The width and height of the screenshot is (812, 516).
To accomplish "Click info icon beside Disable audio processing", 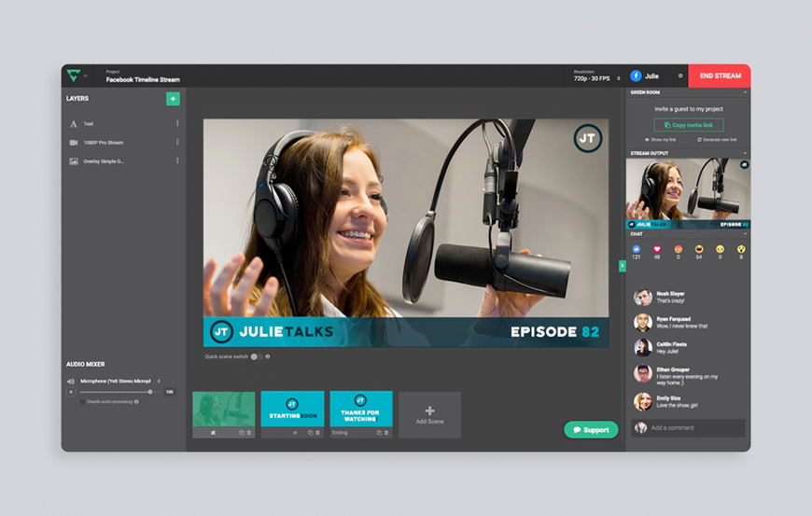I will tap(136, 402).
